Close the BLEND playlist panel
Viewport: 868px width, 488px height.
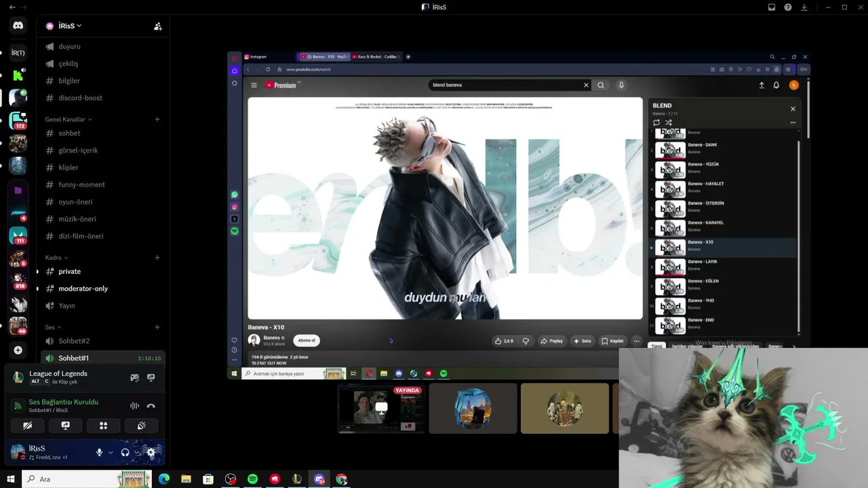793,108
